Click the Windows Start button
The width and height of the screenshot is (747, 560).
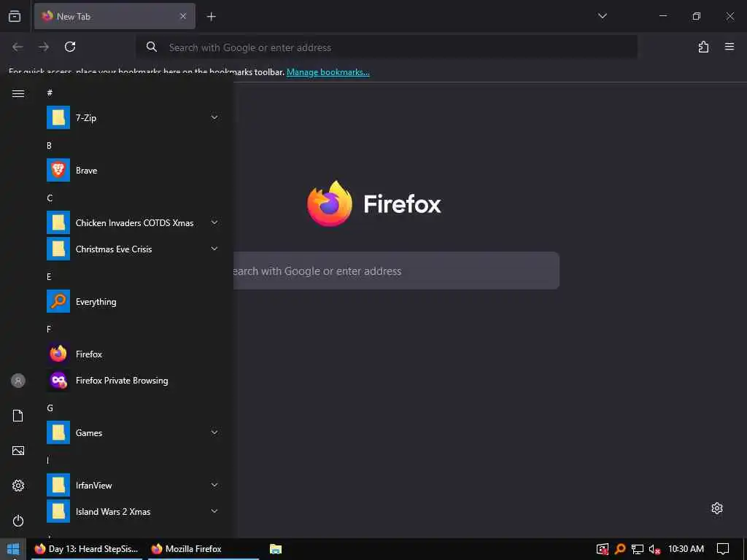click(13, 549)
